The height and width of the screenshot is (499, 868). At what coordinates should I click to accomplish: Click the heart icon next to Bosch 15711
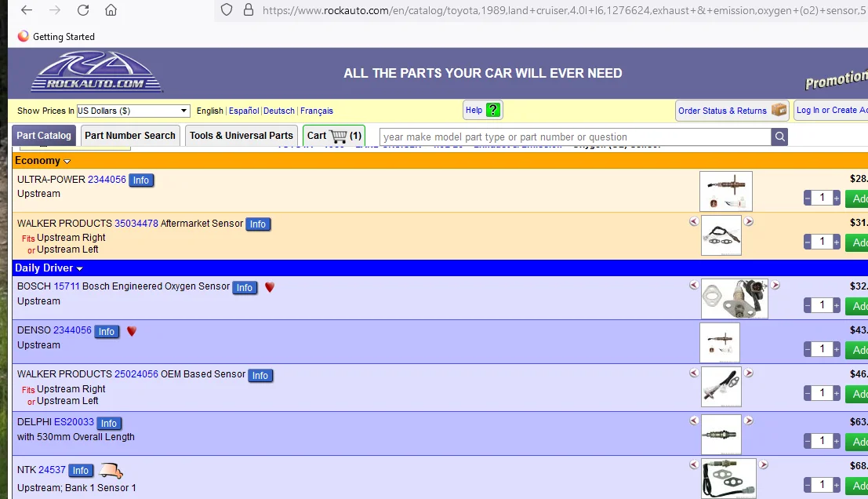(270, 287)
